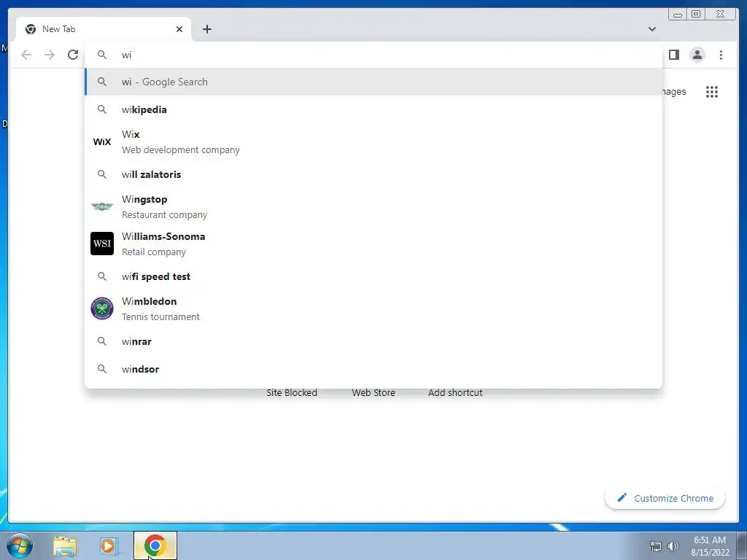Screen dimensions: 747x560
Task: Open the Images link
Action: [674, 92]
